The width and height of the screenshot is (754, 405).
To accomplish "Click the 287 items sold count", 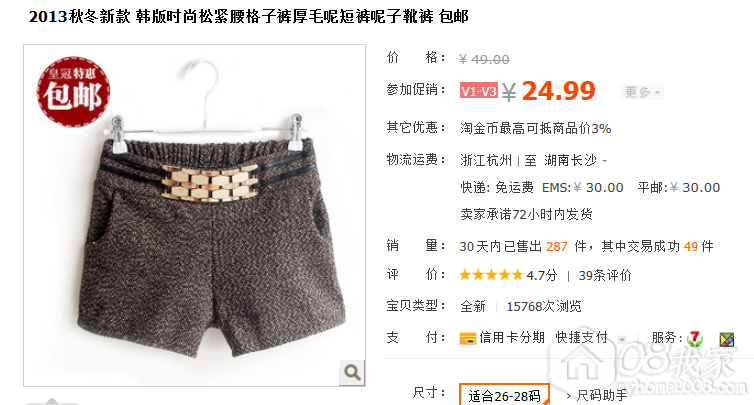I will [557, 247].
